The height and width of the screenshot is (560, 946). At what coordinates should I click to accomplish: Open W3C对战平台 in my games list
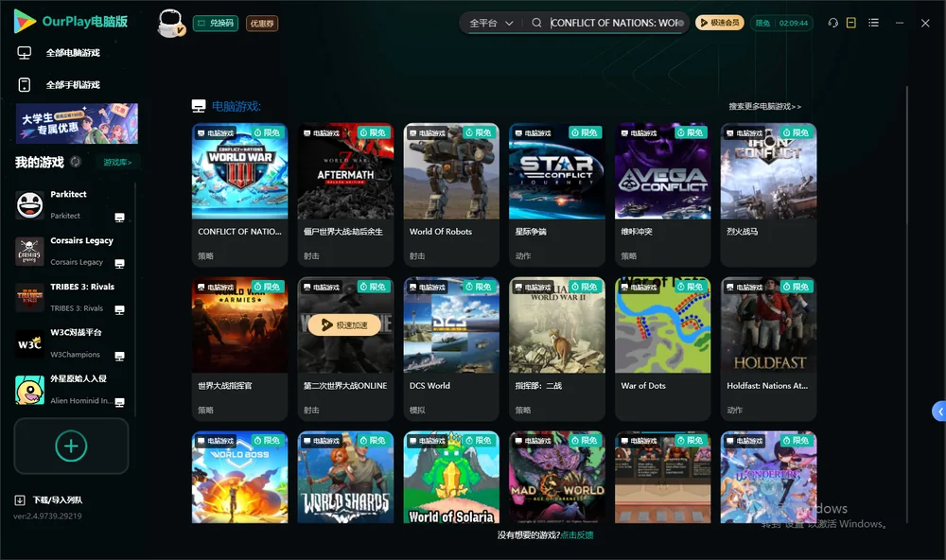(71, 344)
